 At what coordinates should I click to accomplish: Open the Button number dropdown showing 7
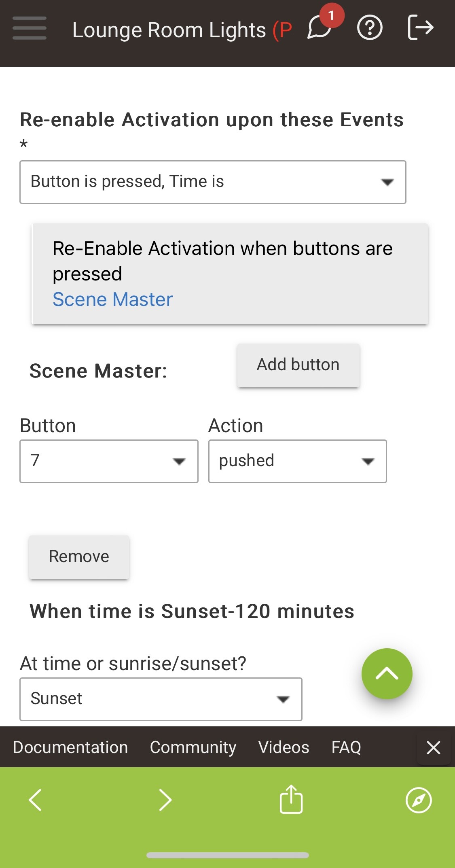109,461
